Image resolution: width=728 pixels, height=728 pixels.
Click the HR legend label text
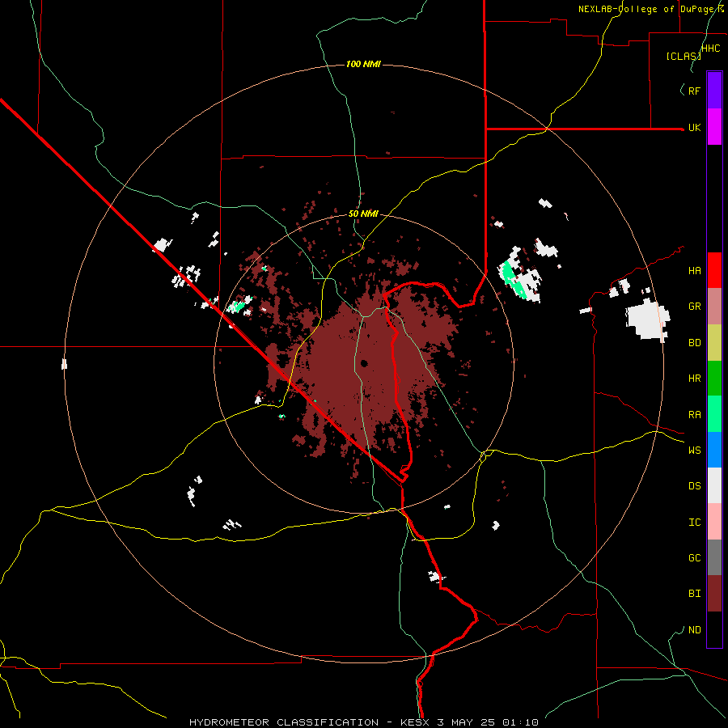pyautogui.click(x=694, y=379)
